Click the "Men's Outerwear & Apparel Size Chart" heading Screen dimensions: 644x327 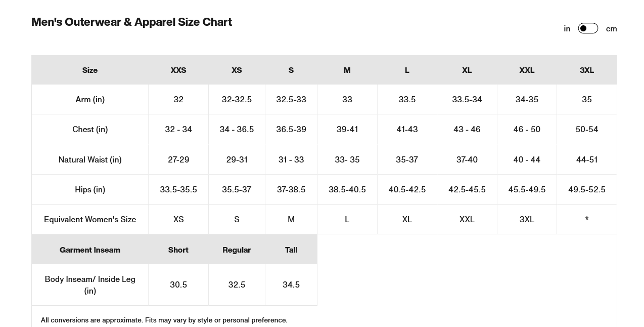point(131,22)
